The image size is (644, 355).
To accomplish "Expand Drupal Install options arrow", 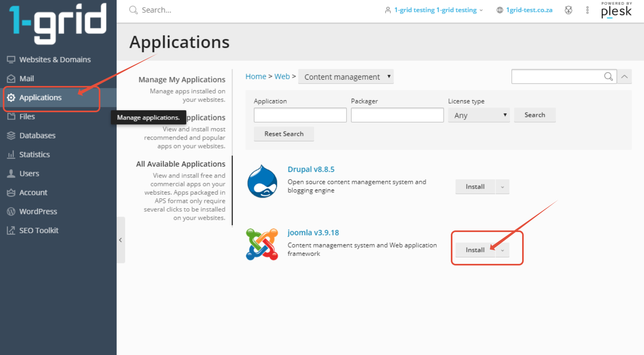I will [503, 187].
